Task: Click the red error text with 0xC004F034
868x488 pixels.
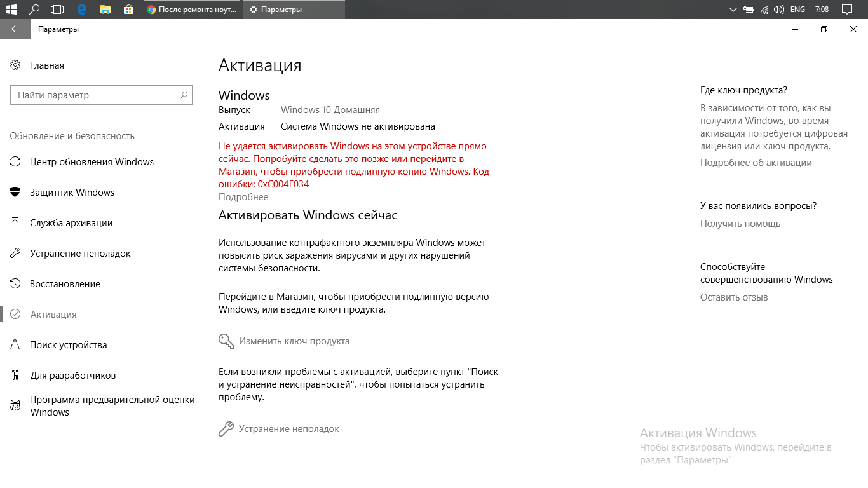Action: 354,165
